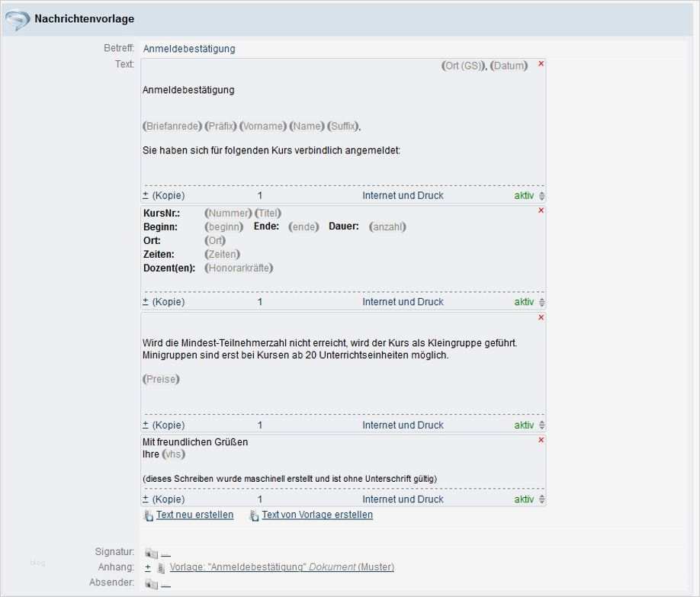Click reorder arrows of the Preise block
700x597 pixels.
pos(541,425)
